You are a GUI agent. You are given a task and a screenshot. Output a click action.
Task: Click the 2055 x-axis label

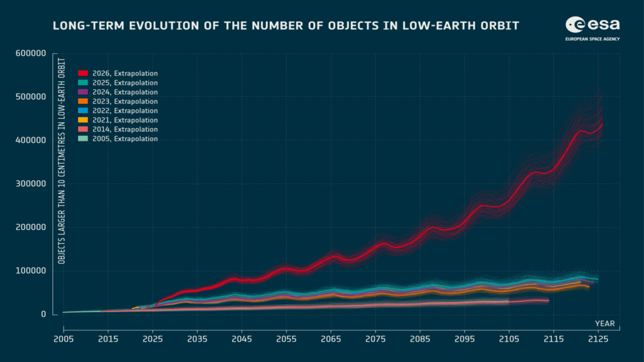[x=286, y=339]
